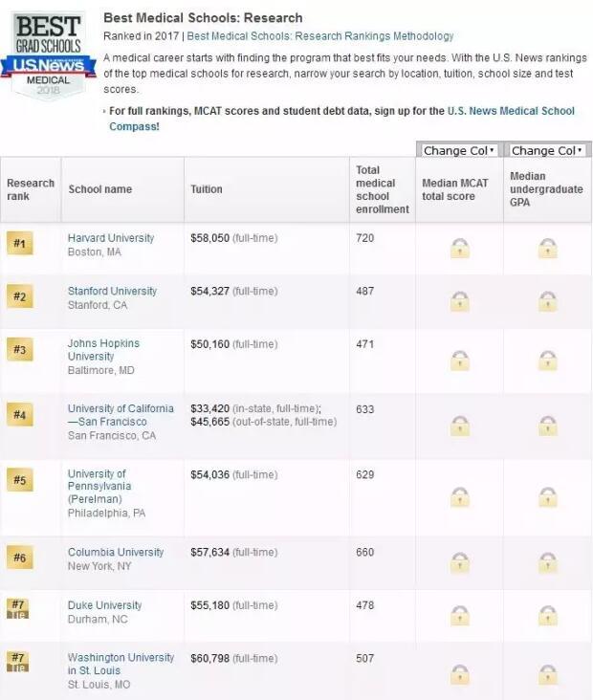Viewport: 593px width, 700px height.
Task: Click Washington University's #7 tie badge
Action: (18, 662)
